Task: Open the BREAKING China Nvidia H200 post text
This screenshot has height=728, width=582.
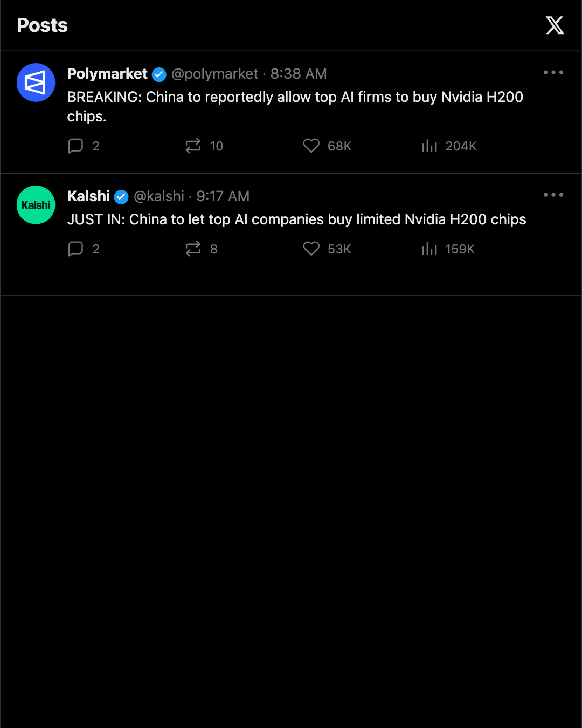Action: click(295, 107)
